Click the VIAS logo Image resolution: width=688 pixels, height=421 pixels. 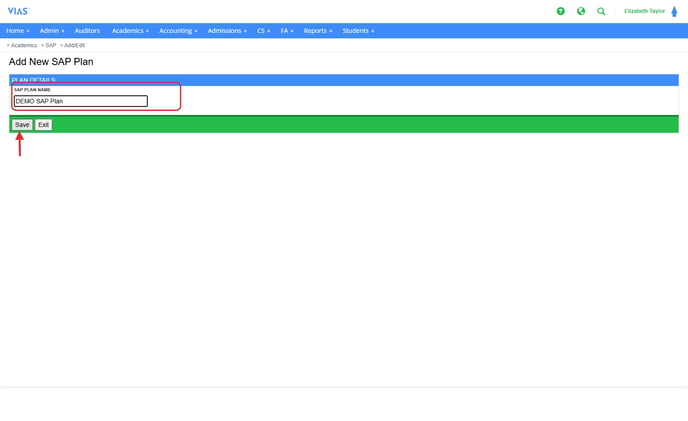pos(18,11)
